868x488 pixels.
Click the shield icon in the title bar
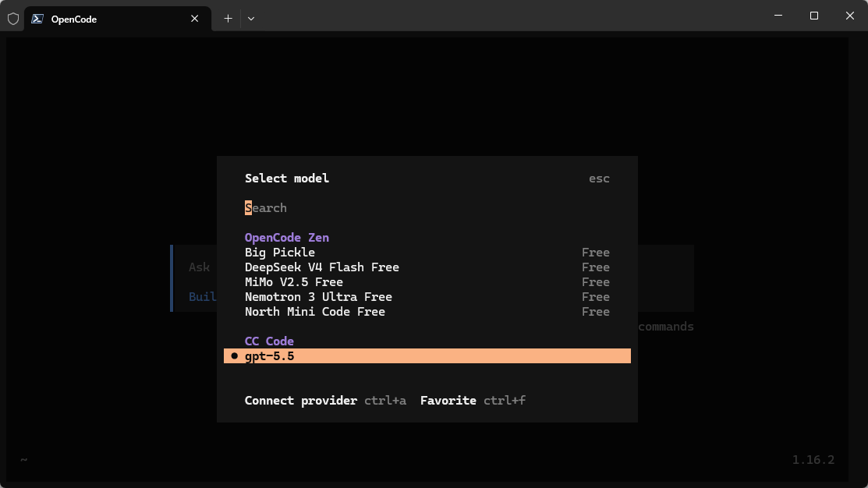(13, 19)
